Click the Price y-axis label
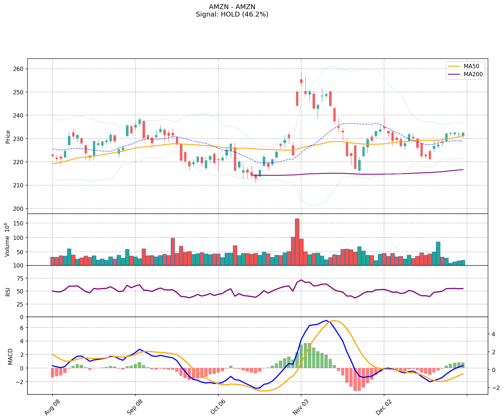 8,137
